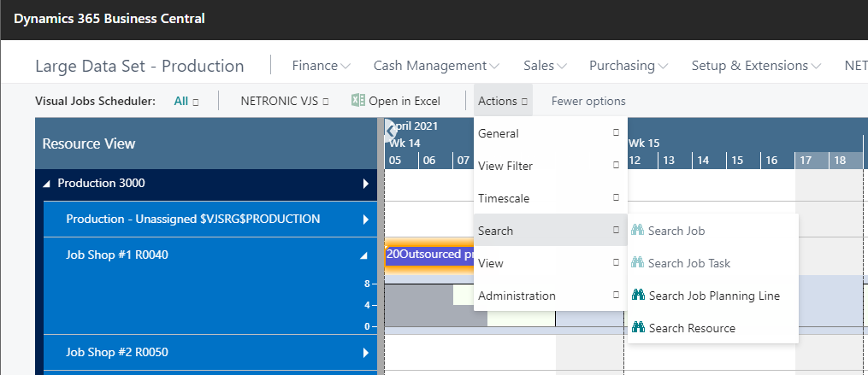Image resolution: width=868 pixels, height=375 pixels.
Task: Expand the Sales navigation dropdown
Action: click(545, 65)
